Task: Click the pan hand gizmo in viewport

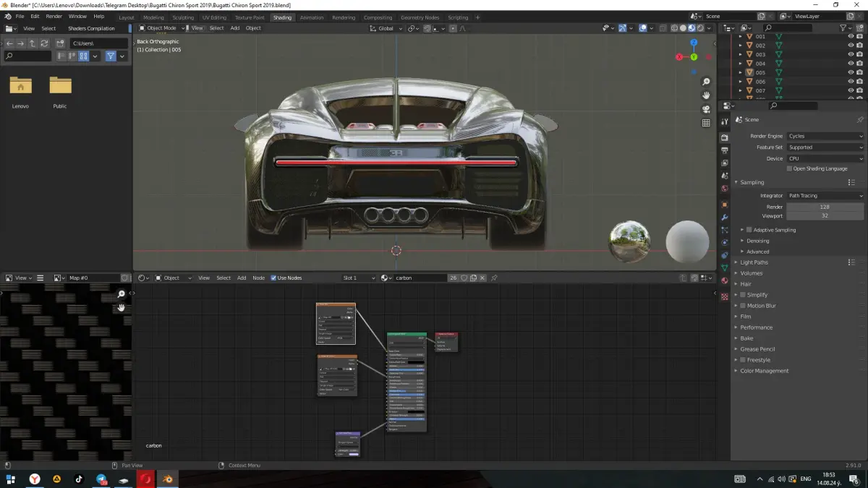Action: point(706,95)
